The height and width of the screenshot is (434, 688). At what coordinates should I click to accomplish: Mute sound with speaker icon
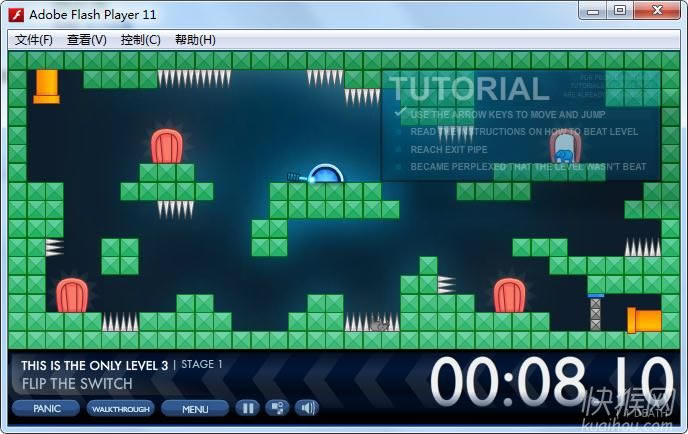pos(307,409)
